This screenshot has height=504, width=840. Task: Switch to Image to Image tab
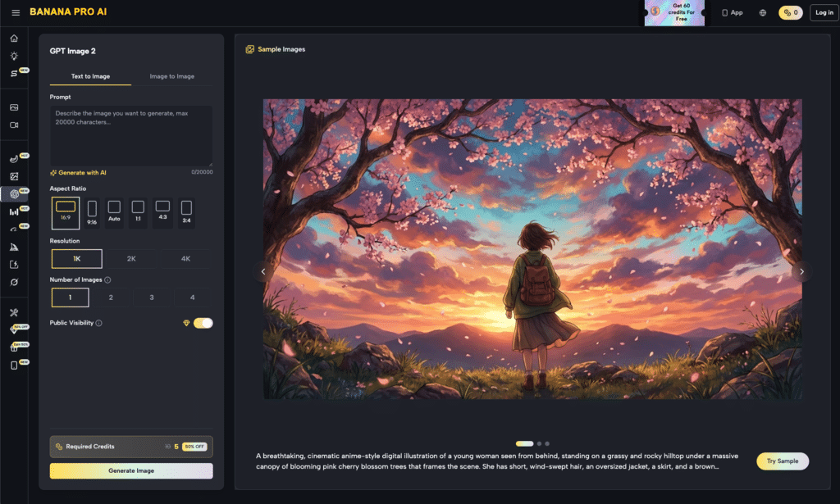coord(171,76)
